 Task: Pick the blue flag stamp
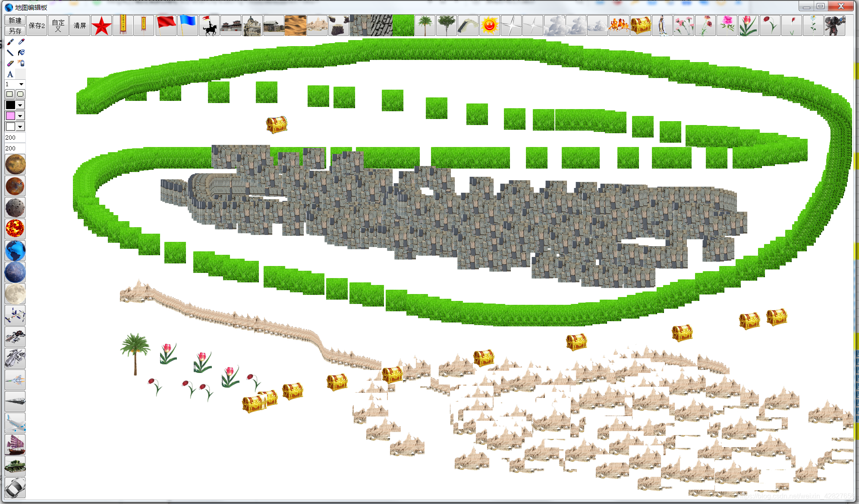coord(187,25)
